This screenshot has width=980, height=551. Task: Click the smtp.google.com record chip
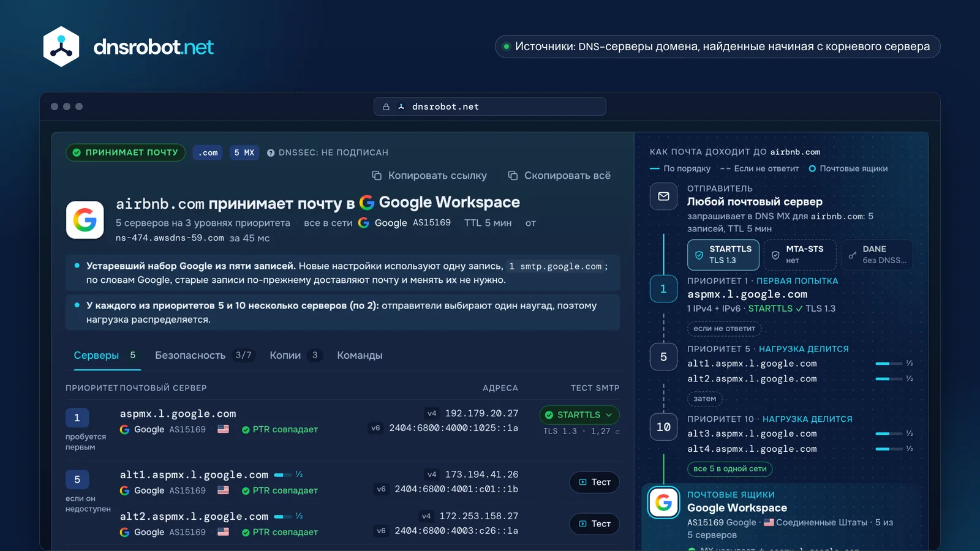pos(556,267)
